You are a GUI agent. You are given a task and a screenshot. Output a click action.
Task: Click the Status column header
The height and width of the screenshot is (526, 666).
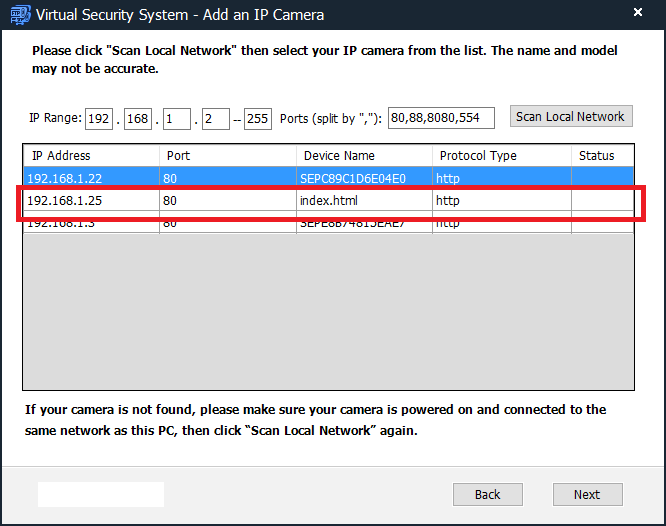pos(604,156)
